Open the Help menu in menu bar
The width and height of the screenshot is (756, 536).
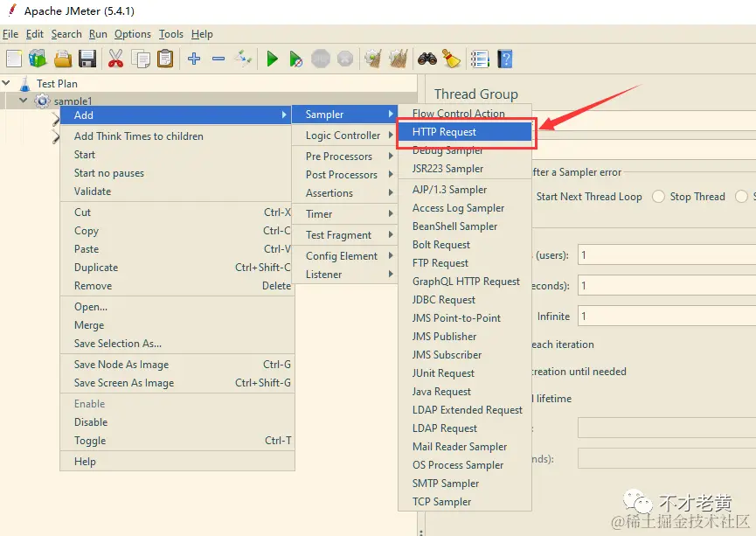pyautogui.click(x=202, y=34)
